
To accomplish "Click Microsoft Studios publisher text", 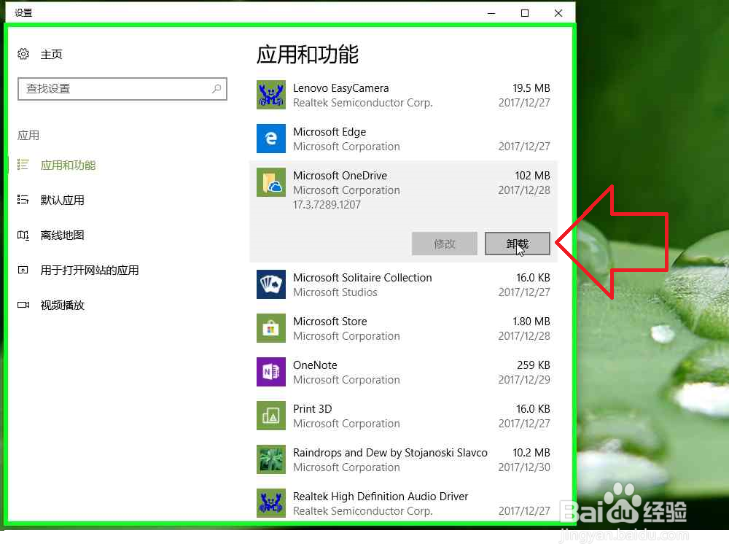I will point(335,292).
